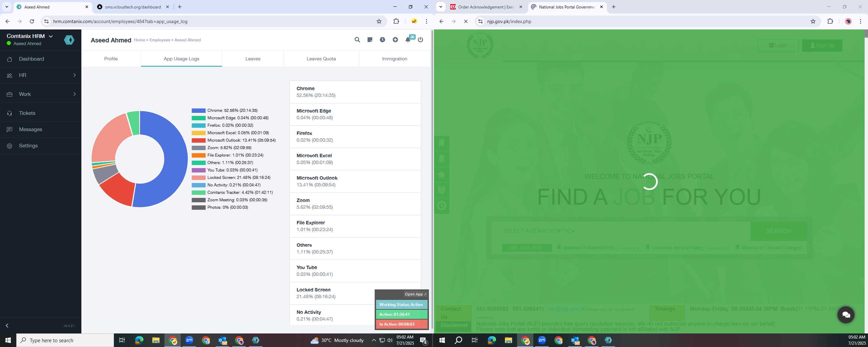Switch to the Leaves Quota tab
This screenshot has width=868, height=347.
pos(321,59)
